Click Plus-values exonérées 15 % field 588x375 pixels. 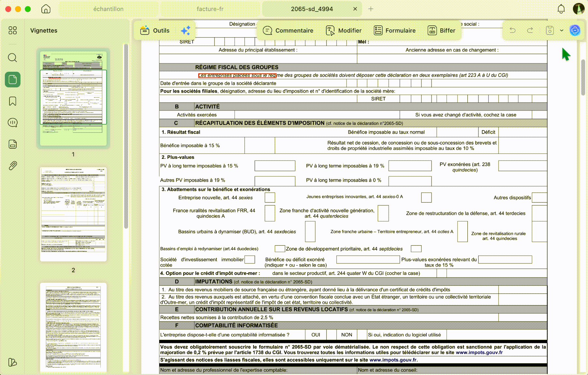pyautogui.click(x=505, y=260)
